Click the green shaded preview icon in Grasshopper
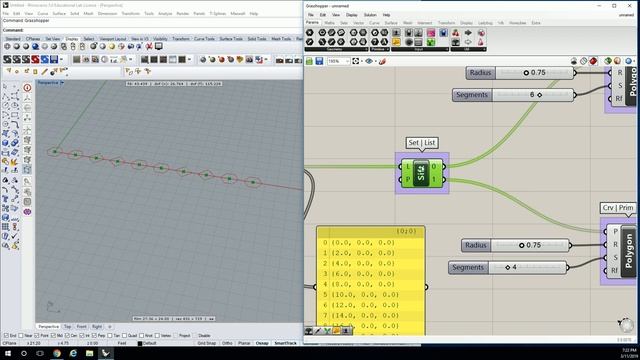The width and height of the screenshot is (640, 360). [608, 61]
